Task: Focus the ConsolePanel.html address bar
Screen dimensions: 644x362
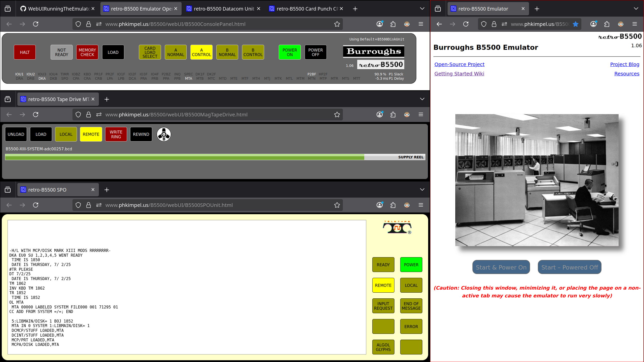Action: (208, 24)
